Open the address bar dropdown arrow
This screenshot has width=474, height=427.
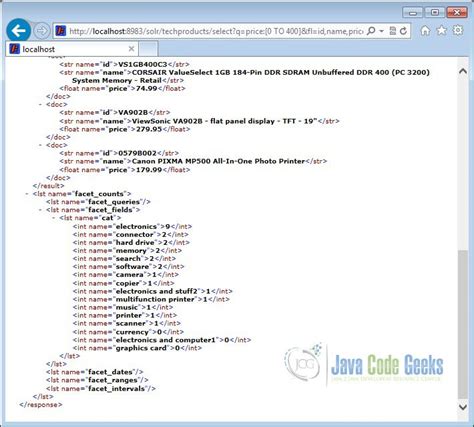pos(382,31)
